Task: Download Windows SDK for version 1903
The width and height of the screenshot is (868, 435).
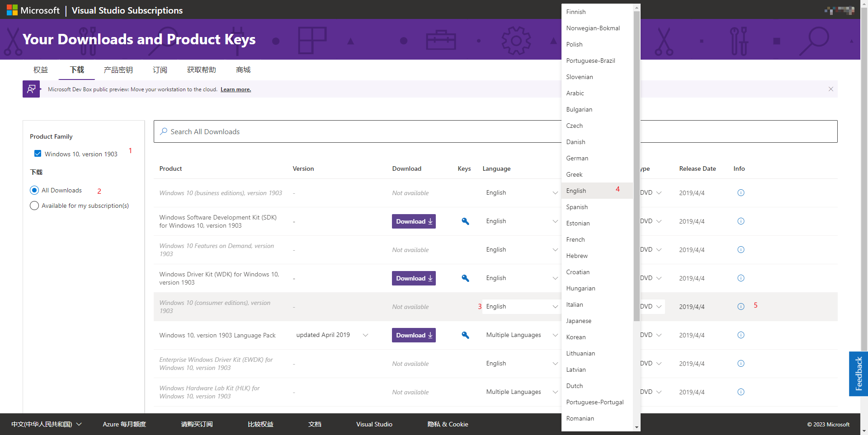Action: 414,221
